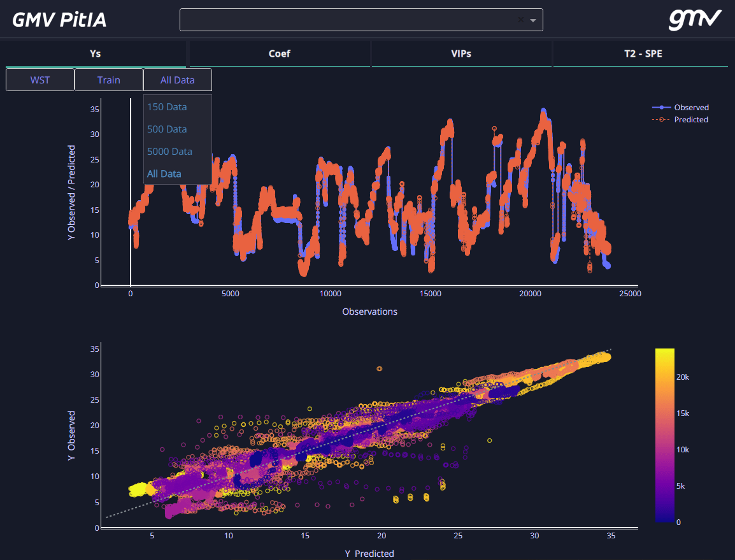Open the top dropdown arrow
The width and height of the screenshot is (735, 560).
[x=533, y=20]
